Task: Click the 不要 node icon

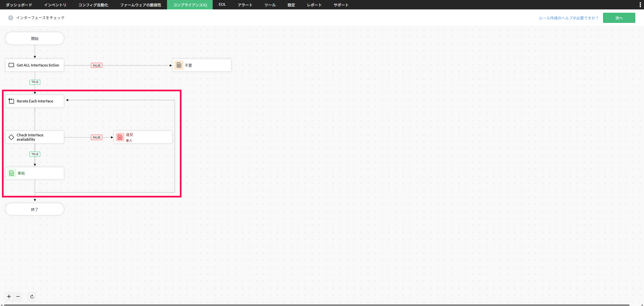Action: pos(179,65)
